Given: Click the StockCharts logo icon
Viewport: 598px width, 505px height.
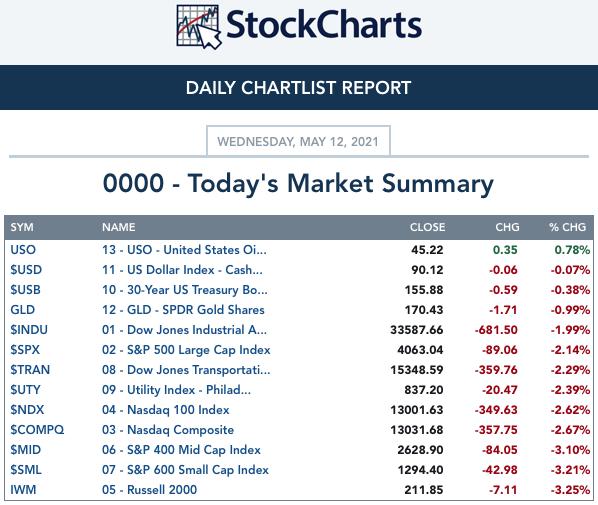Looking at the screenshot, I should [199, 27].
